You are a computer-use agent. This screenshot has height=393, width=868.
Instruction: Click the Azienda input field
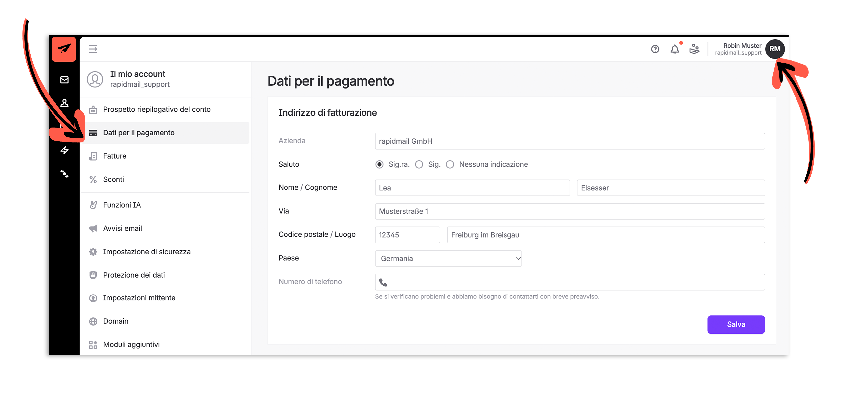pyautogui.click(x=569, y=141)
